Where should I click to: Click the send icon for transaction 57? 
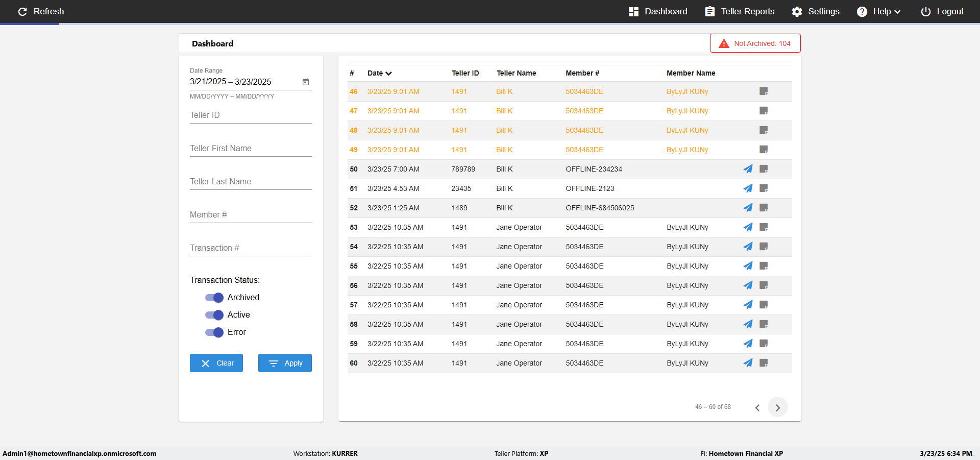click(x=748, y=305)
